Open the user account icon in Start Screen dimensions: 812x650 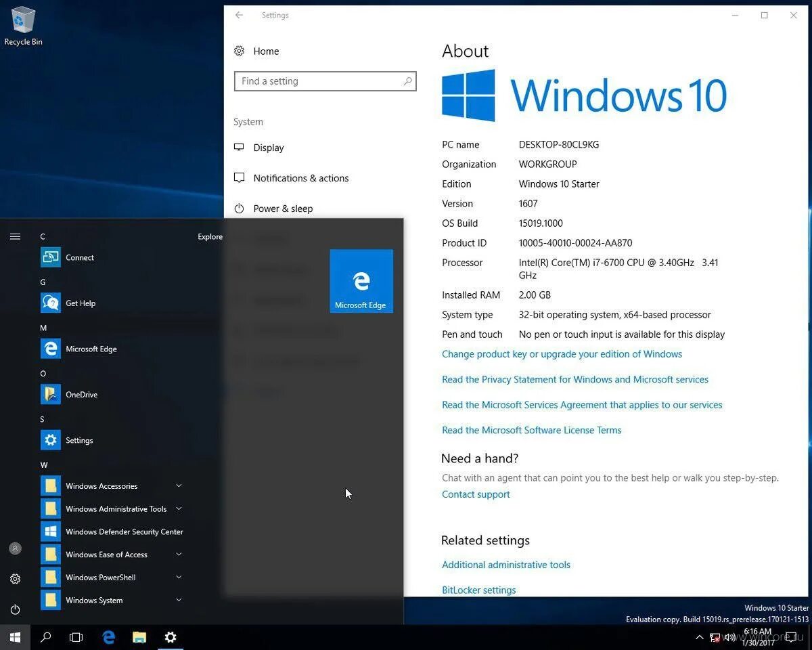(x=15, y=548)
